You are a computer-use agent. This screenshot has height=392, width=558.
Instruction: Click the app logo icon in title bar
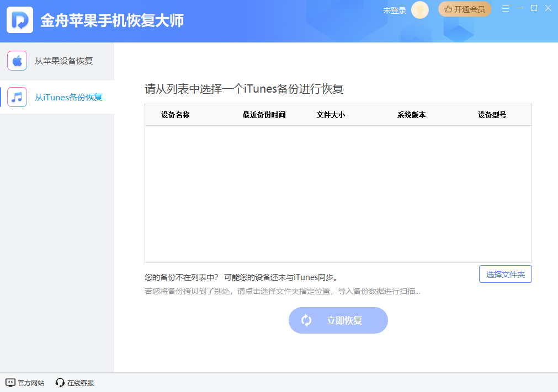20,20
